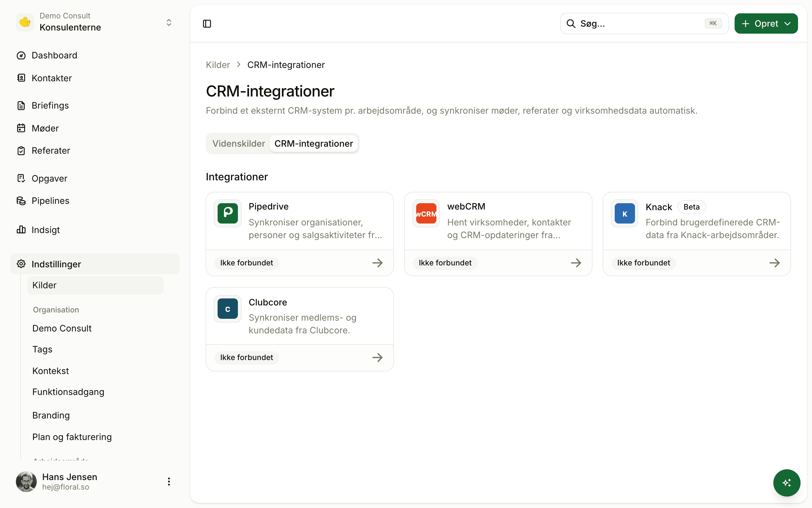
Task: Open Referater section
Action: tap(95, 150)
